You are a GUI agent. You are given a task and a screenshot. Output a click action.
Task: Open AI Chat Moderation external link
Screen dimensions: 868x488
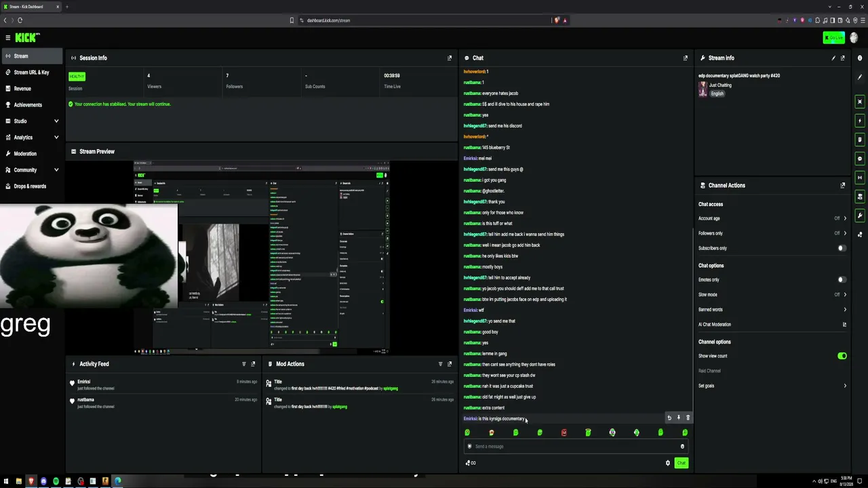click(x=844, y=325)
